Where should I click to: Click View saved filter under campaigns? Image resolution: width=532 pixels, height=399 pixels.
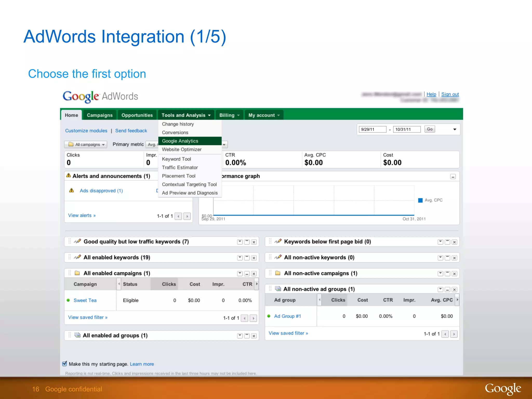point(88,317)
